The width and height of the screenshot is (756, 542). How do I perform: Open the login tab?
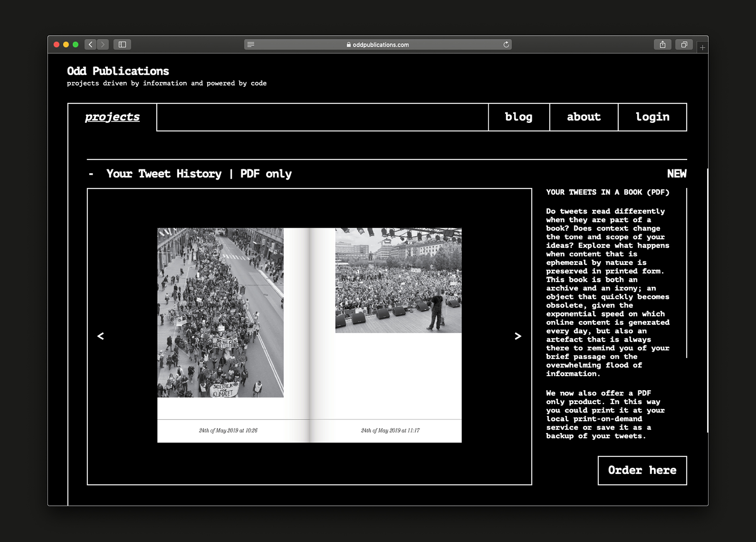653,117
